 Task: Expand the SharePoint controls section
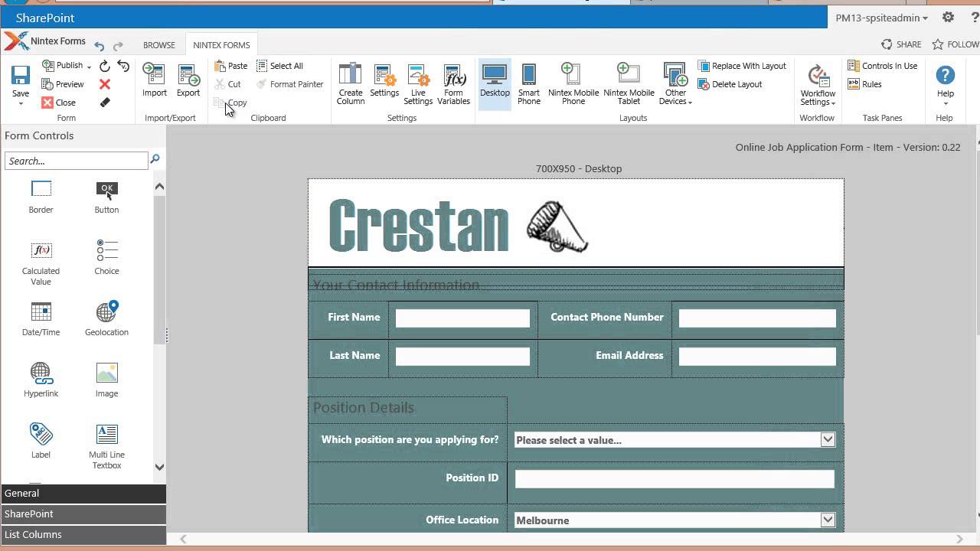tap(83, 514)
